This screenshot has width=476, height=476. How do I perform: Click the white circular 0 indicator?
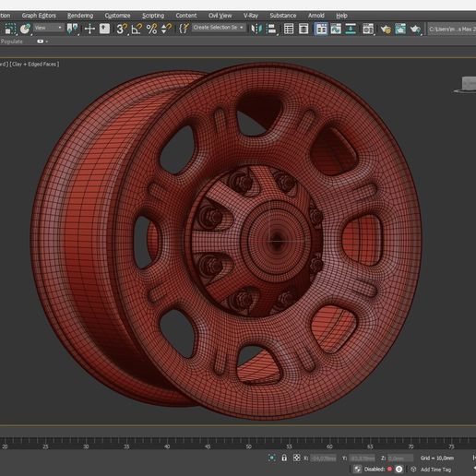click(399, 469)
